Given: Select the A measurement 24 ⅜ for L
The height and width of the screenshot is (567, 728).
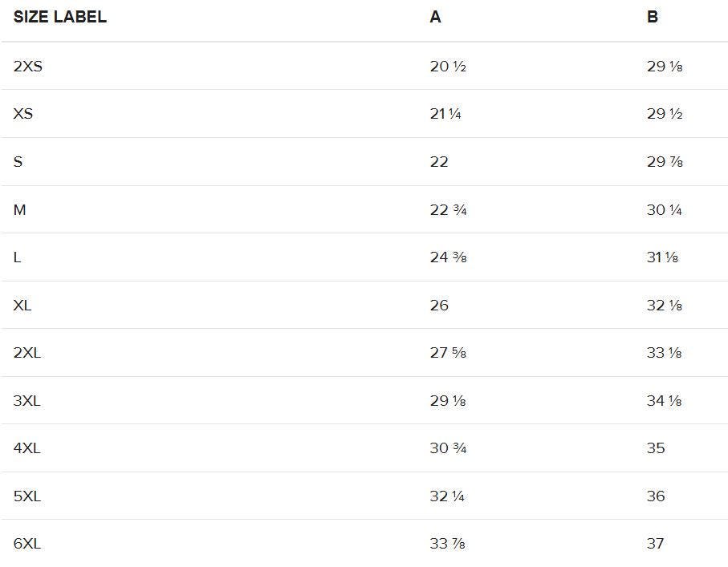Looking at the screenshot, I should (447, 257).
